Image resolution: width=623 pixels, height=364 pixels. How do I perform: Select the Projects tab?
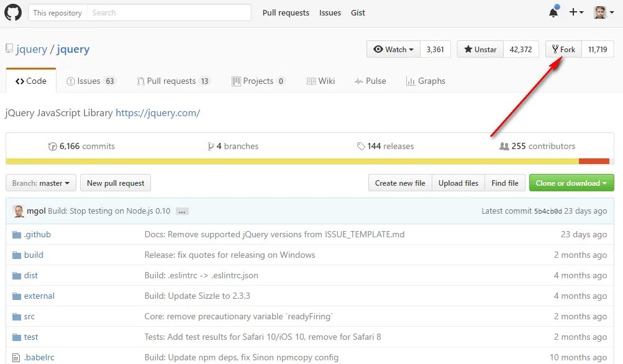point(258,81)
